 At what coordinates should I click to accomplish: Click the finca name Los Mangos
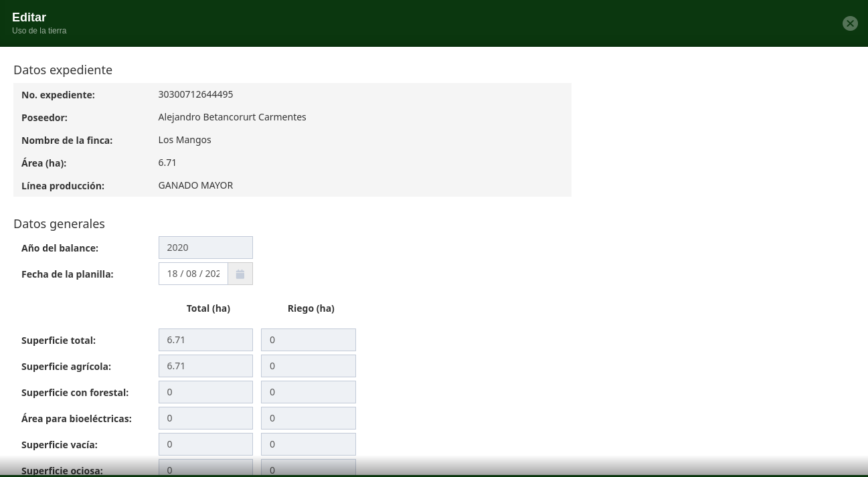point(185,140)
